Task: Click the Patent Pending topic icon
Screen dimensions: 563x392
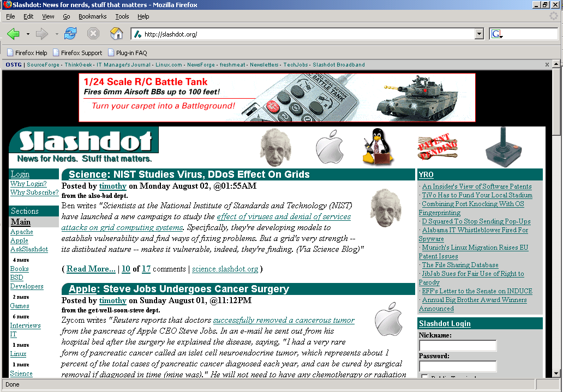Action: coord(437,147)
